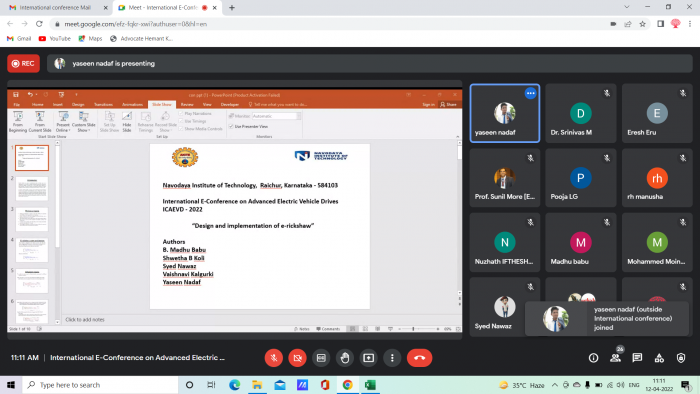This screenshot has height=394, width=700.
Task: Leave the call with red button
Action: coord(419,358)
